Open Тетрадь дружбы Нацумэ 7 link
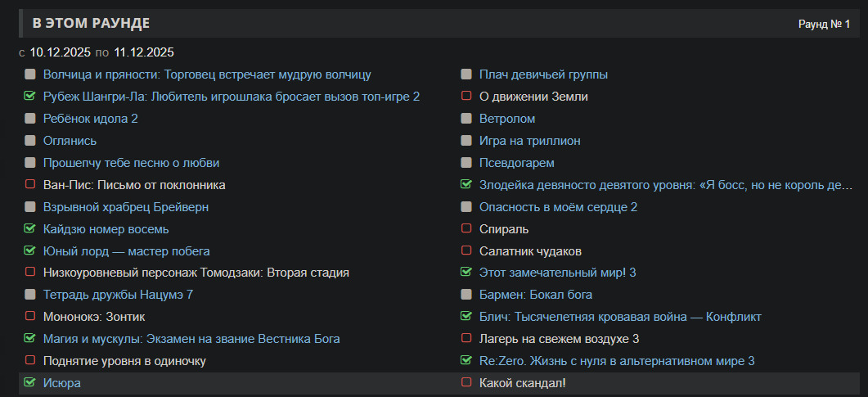The width and height of the screenshot is (868, 397). (x=118, y=295)
